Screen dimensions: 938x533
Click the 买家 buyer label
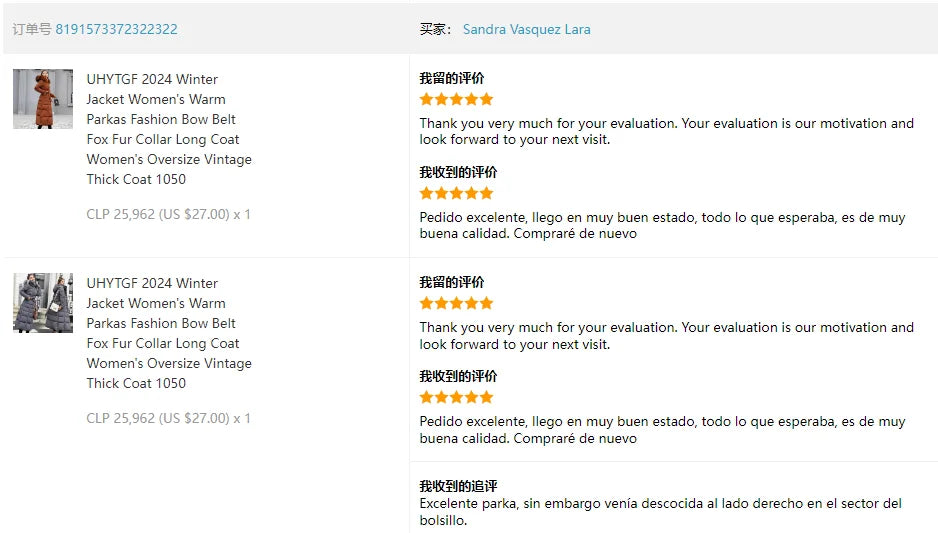point(435,29)
